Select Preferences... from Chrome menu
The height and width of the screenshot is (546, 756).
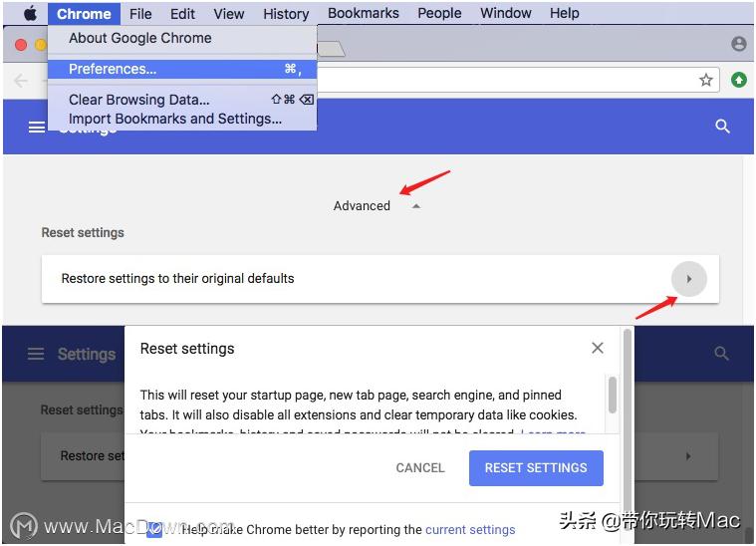[x=182, y=69]
